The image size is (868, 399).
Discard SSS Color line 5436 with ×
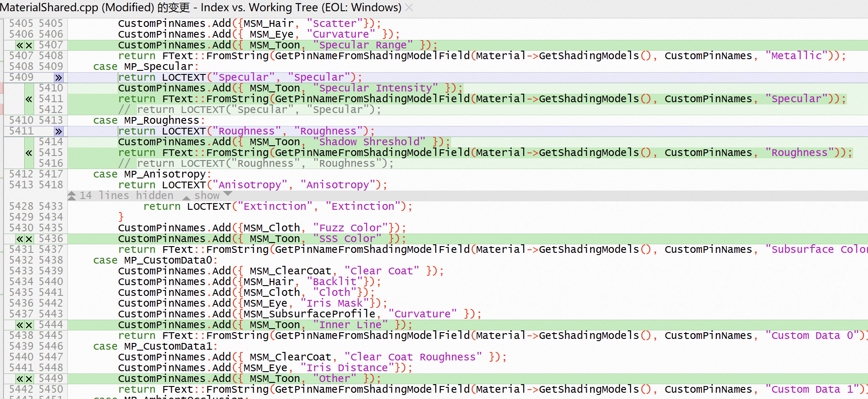29,239
